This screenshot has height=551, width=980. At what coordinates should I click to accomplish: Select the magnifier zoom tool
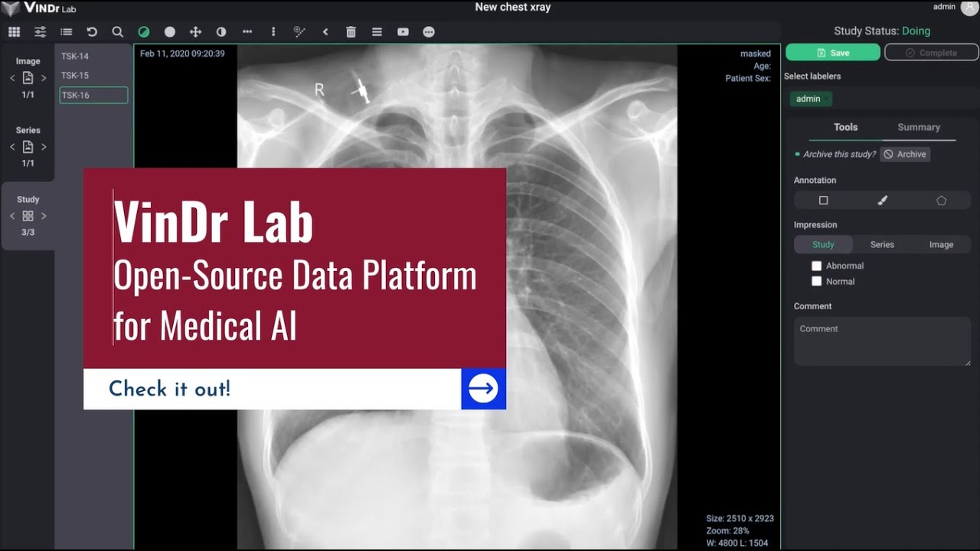[x=117, y=32]
